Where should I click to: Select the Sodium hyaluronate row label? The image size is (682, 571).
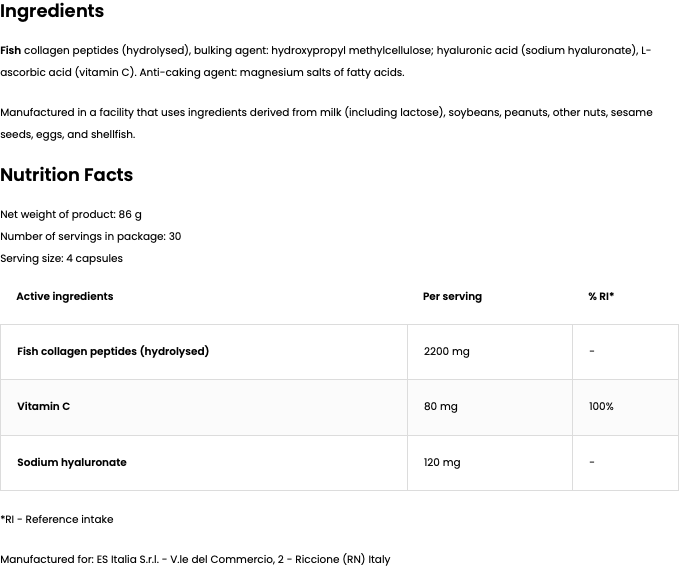tap(72, 462)
